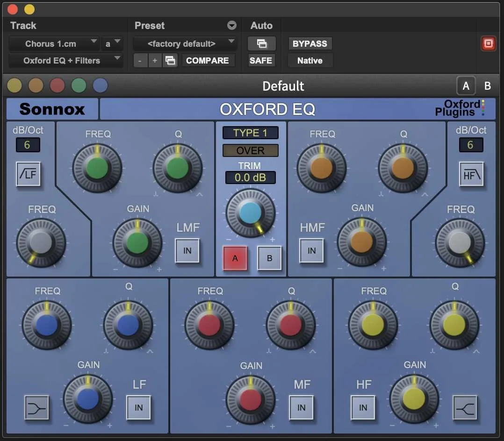Viewport: 504px width, 441px height.
Task: Click the Track header label
Action: pyautogui.click(x=23, y=25)
